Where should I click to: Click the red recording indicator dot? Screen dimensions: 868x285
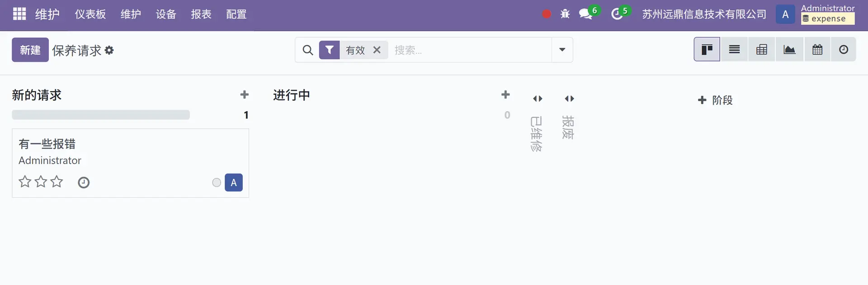pyautogui.click(x=546, y=14)
